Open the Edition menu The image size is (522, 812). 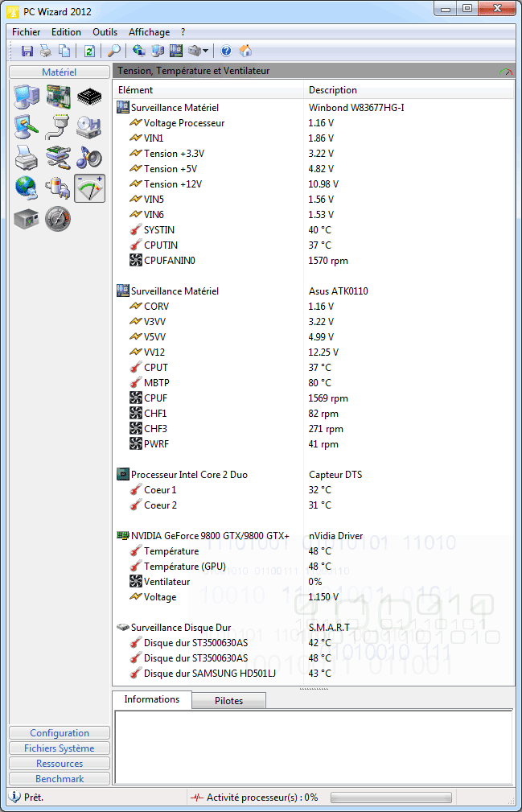[66, 32]
